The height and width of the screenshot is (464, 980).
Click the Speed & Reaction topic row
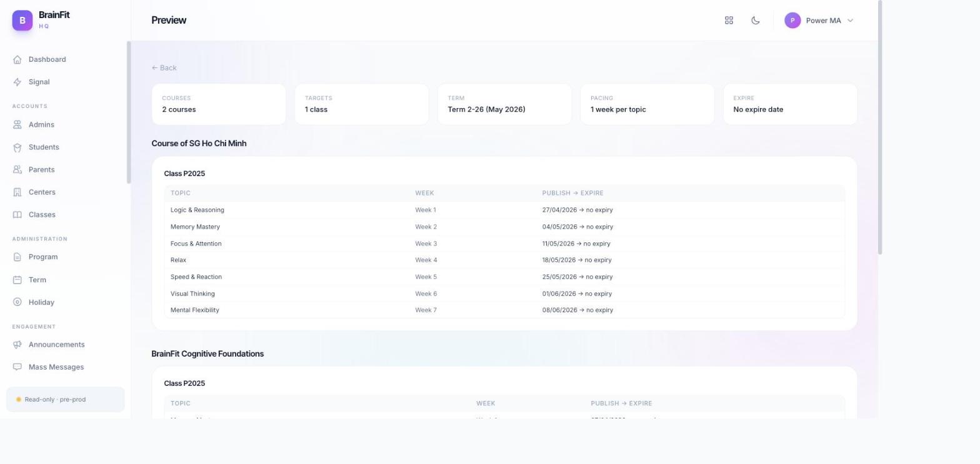(504, 277)
